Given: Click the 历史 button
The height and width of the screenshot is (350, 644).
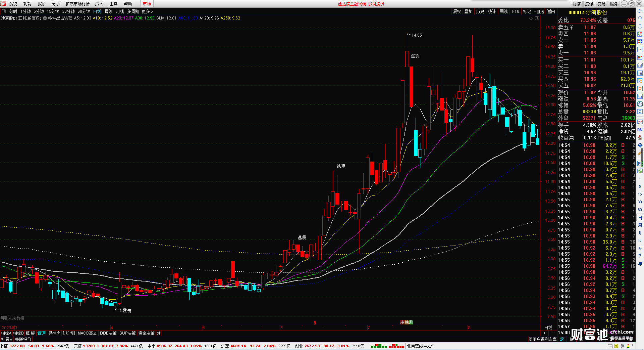Looking at the screenshot, I should click(x=480, y=11).
